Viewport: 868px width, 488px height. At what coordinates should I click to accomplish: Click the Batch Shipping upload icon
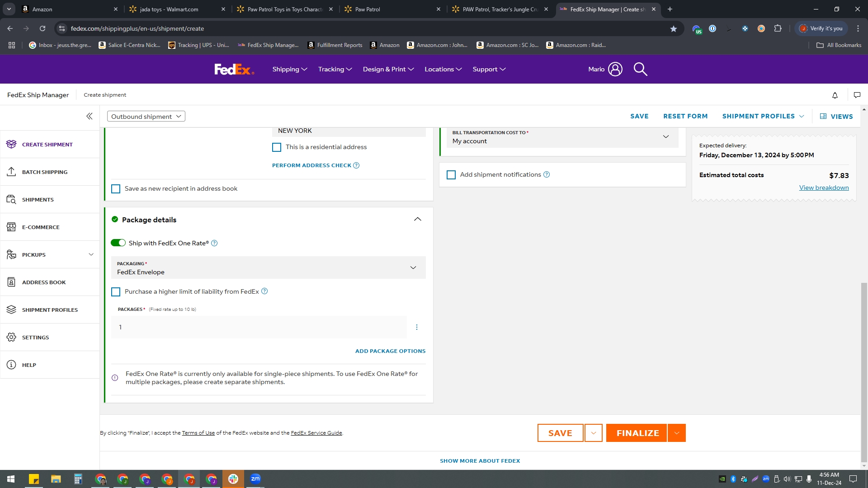pyautogui.click(x=11, y=172)
